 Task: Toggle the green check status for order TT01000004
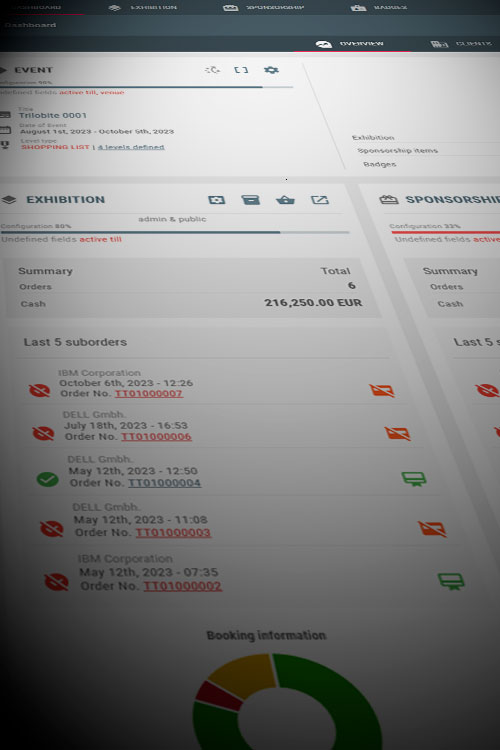point(48,479)
